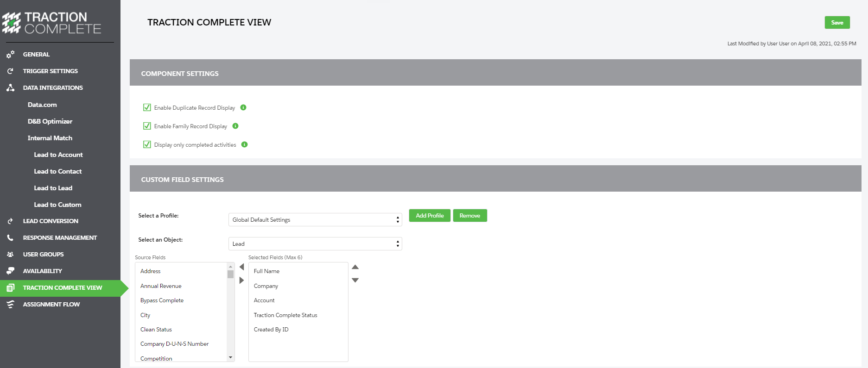Open Lead to Account under Internal Match
The height and width of the screenshot is (368, 868).
58,155
